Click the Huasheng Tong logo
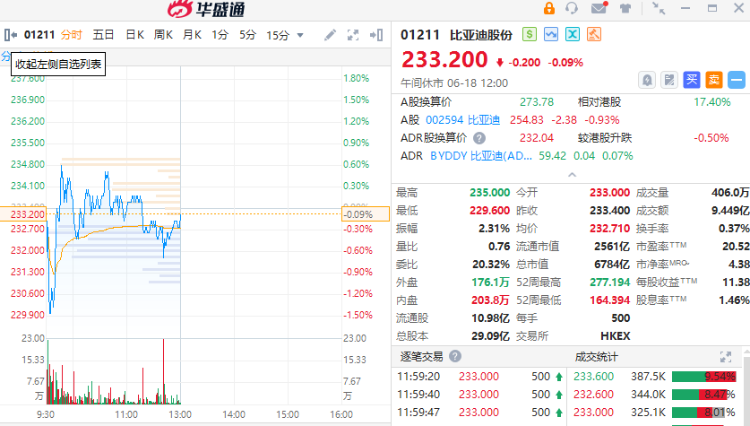This screenshot has height=426, width=750. [206, 9]
